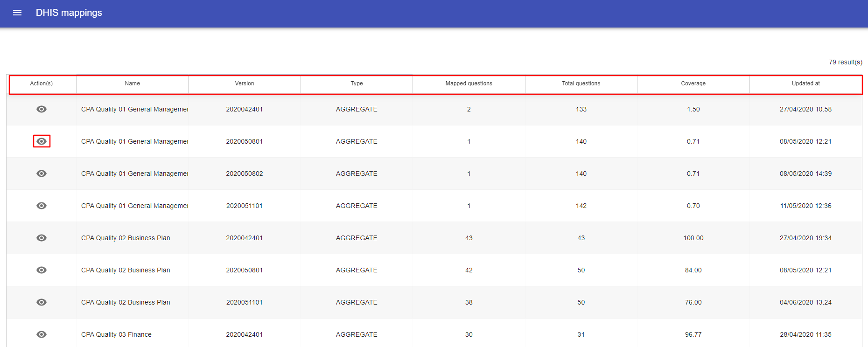View mapping version 2020050802 of General Management
The width and height of the screenshot is (868, 347).
click(x=42, y=173)
